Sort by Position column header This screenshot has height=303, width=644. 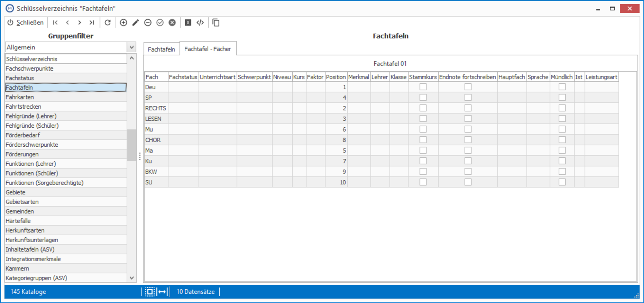tap(336, 77)
